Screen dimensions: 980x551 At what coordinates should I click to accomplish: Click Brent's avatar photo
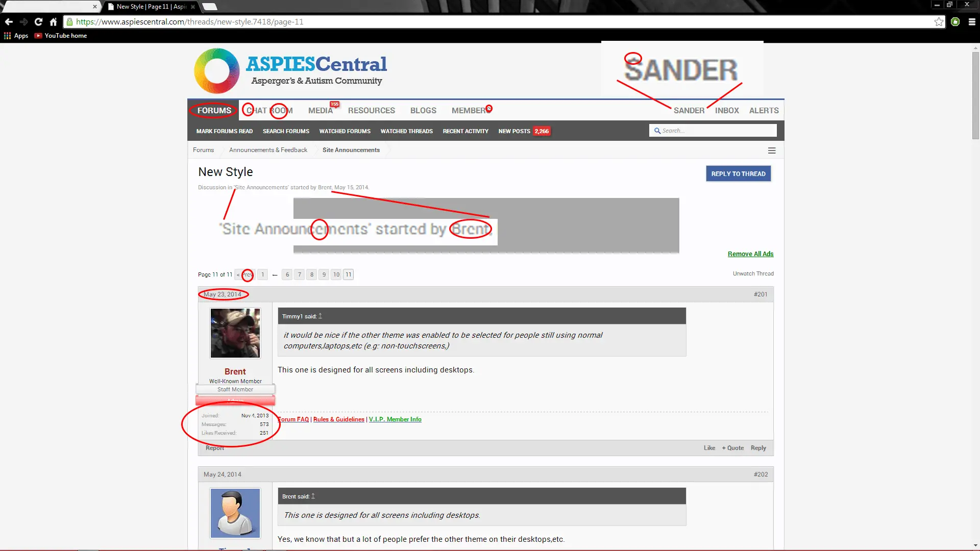click(x=235, y=333)
